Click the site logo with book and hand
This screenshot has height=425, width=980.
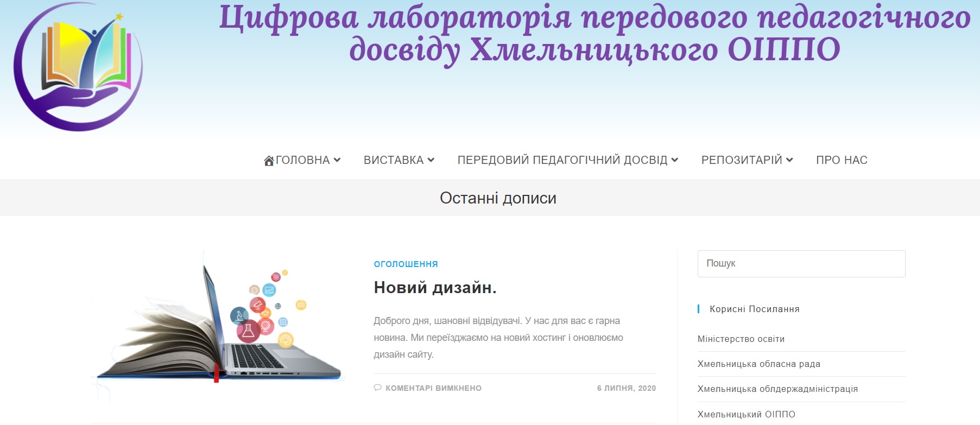[x=78, y=66]
